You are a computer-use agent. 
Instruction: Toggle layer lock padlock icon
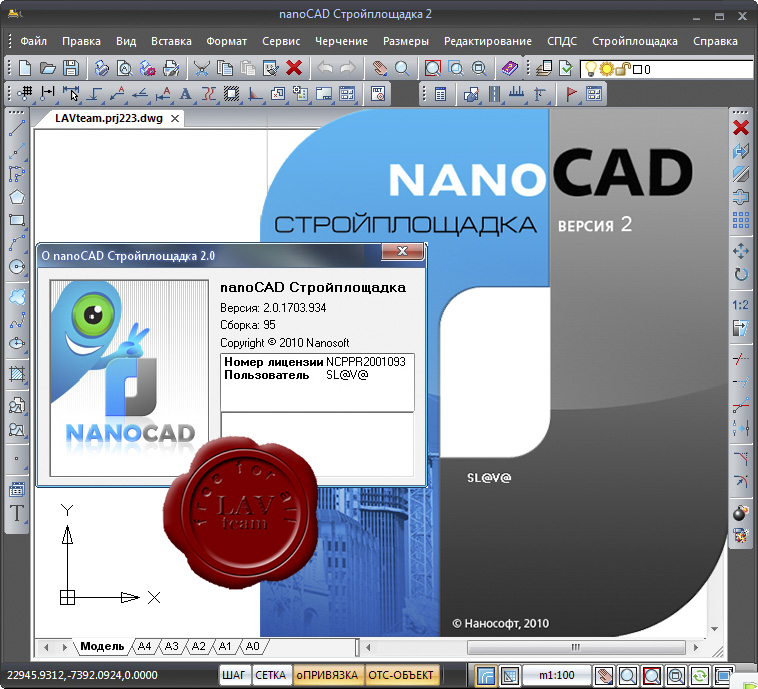pyautogui.click(x=623, y=69)
